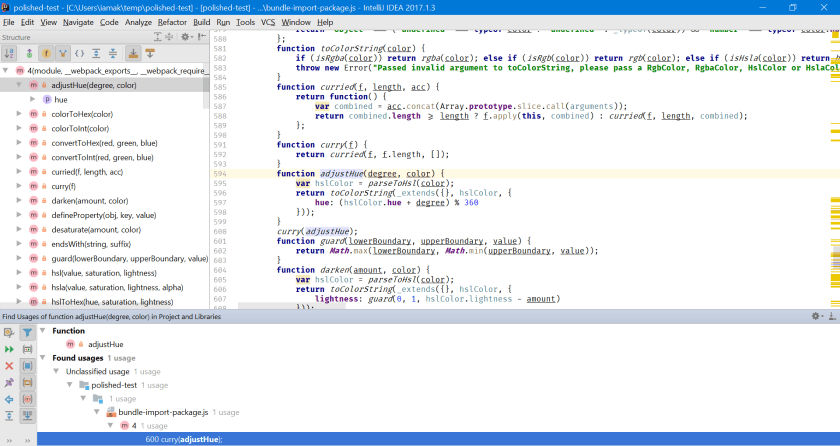Select guard(lowerBoundary, upperBoundary, value) item

[x=130, y=259]
